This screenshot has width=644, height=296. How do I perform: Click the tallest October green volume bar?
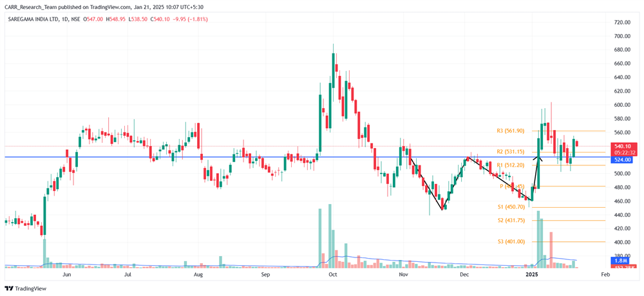[330, 236]
